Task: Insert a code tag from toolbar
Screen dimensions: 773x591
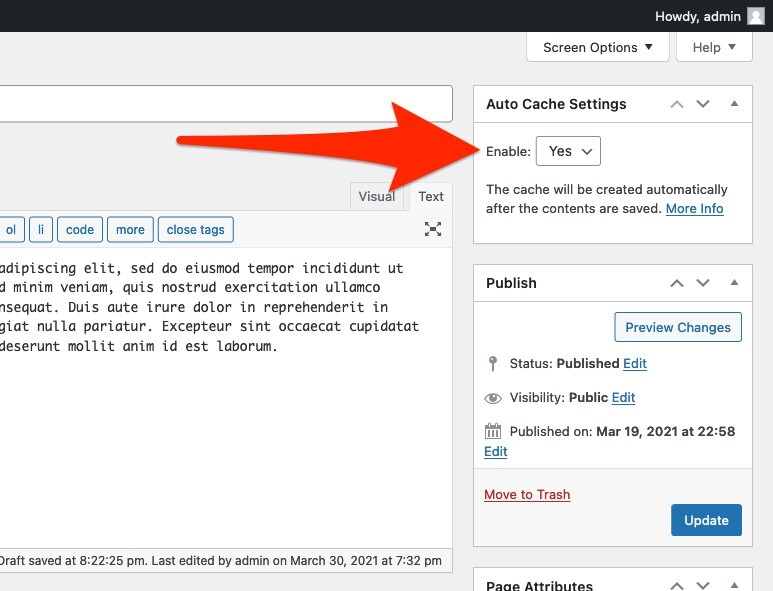Action: pos(80,229)
